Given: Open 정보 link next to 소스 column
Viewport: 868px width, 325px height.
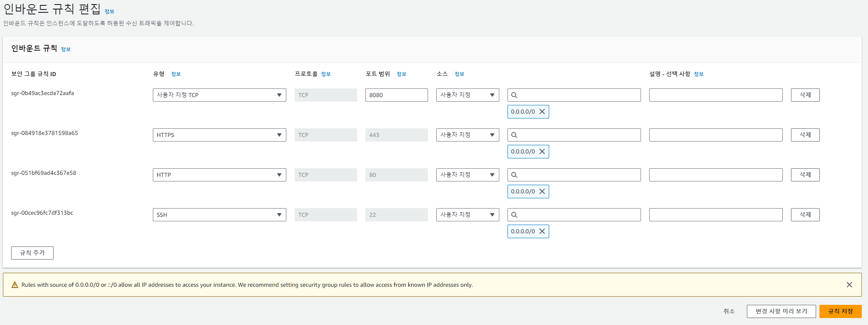Looking at the screenshot, I should tap(459, 74).
